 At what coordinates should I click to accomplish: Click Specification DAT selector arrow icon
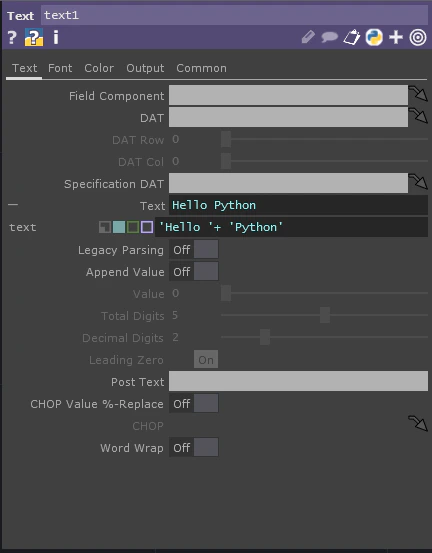[x=418, y=182]
